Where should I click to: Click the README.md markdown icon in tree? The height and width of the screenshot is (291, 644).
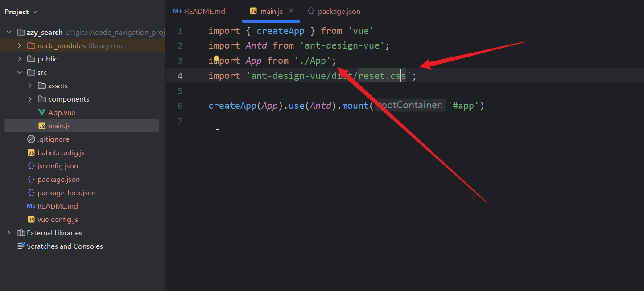[31, 206]
